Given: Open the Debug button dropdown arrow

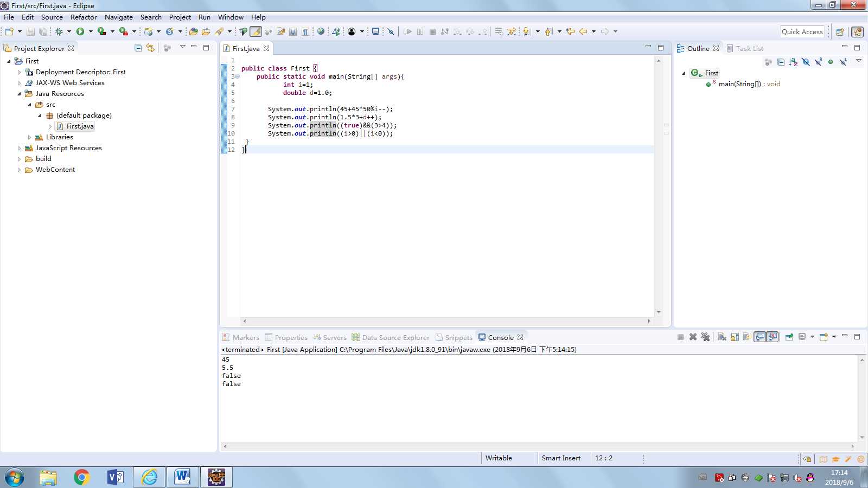Looking at the screenshot, I should click(x=69, y=31).
